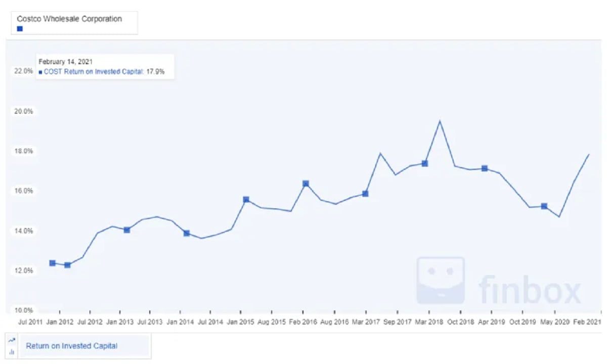Select the line chart type icon
607x364 pixels.
[x=12, y=341]
